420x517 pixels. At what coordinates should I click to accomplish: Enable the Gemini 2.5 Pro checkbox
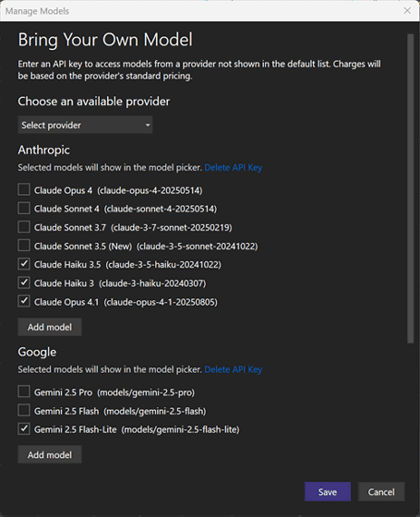[x=24, y=392]
